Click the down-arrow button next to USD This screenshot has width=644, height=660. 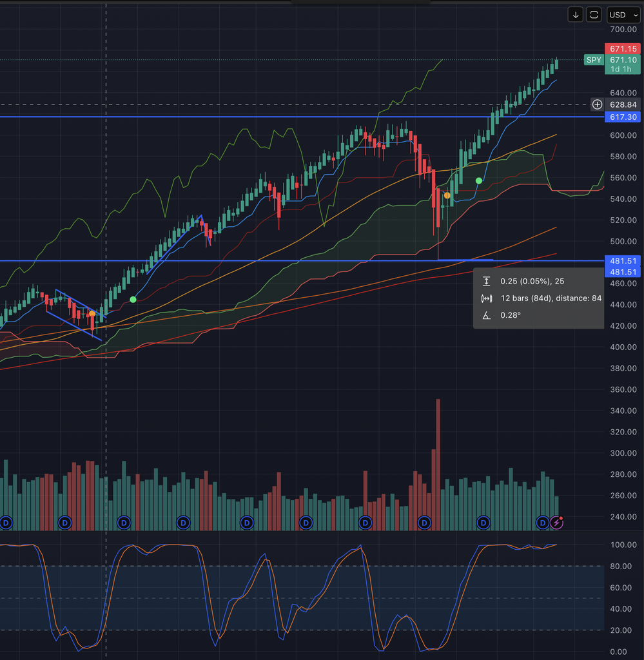(x=575, y=15)
